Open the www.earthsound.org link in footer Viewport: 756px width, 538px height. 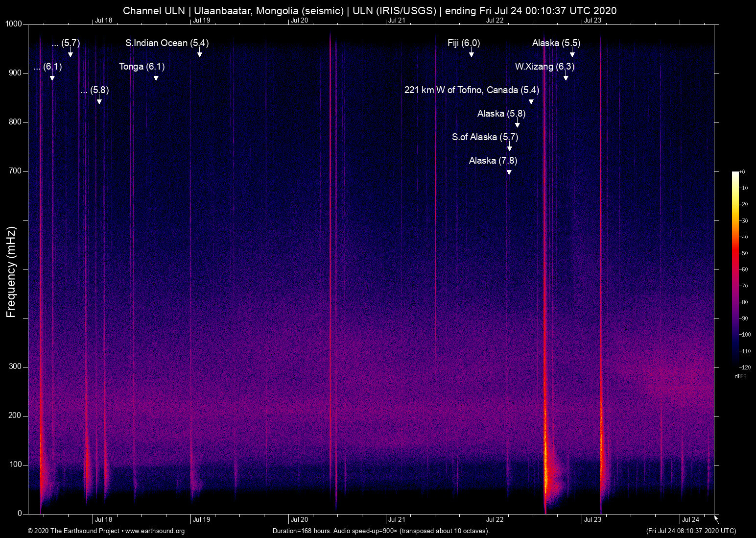155,531
